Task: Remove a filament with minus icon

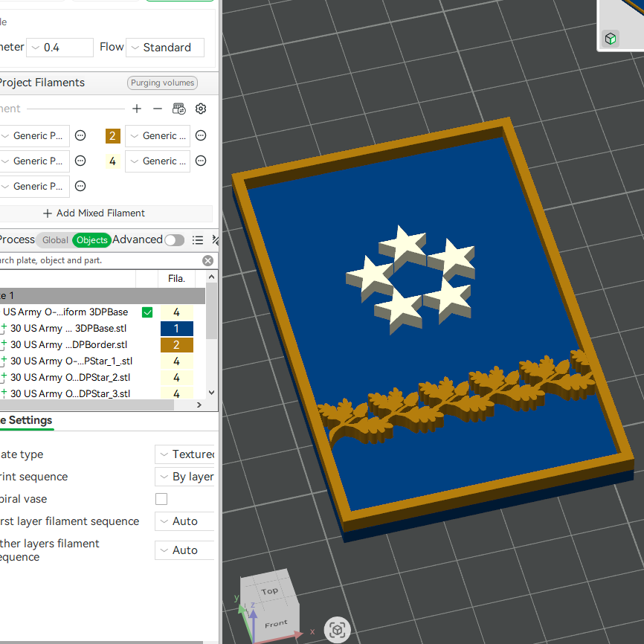Action: (158, 109)
